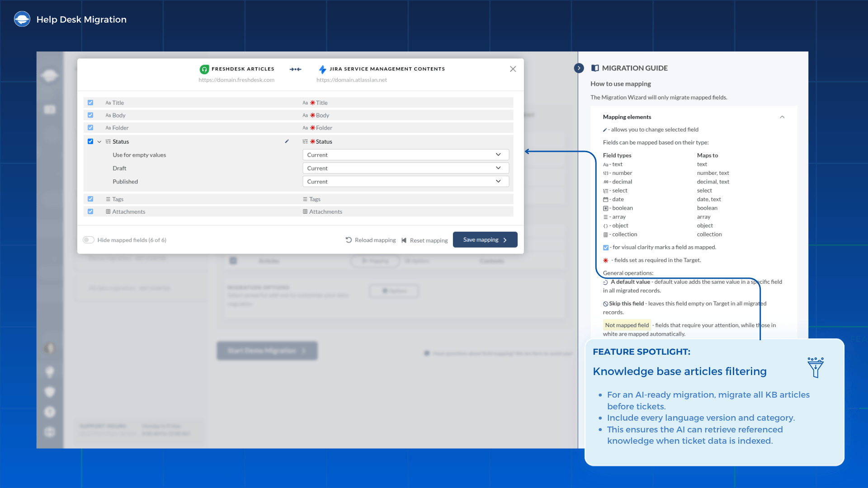Screen dimensions: 868x488
Task: Close the field mapping dialog
Action: pyautogui.click(x=513, y=69)
